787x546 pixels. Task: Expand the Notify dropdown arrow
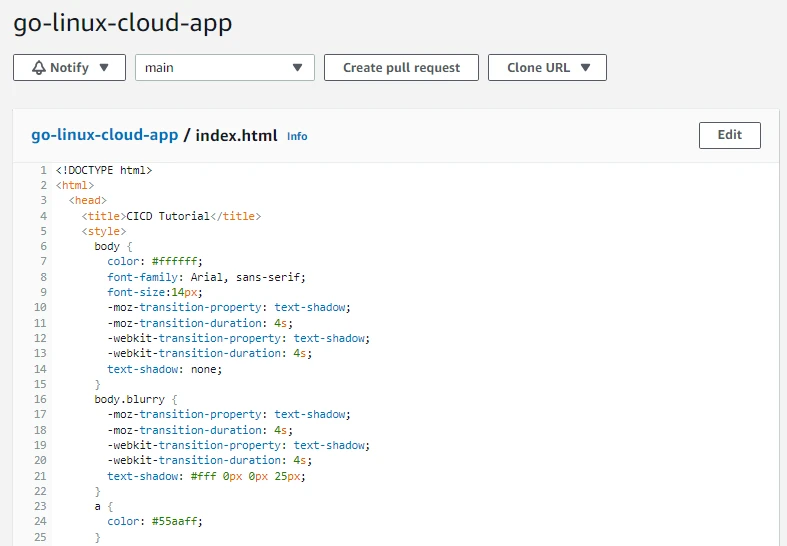[108, 68]
